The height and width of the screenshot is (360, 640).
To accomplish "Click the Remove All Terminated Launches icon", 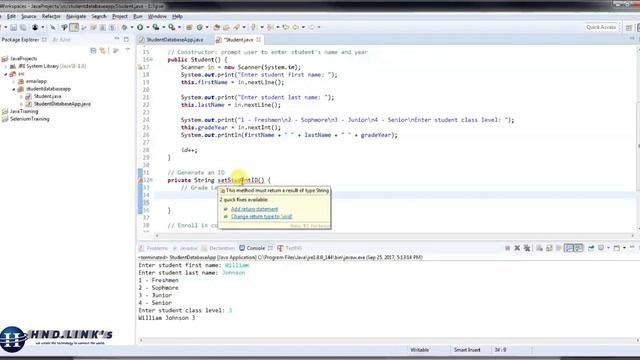I will [527, 248].
